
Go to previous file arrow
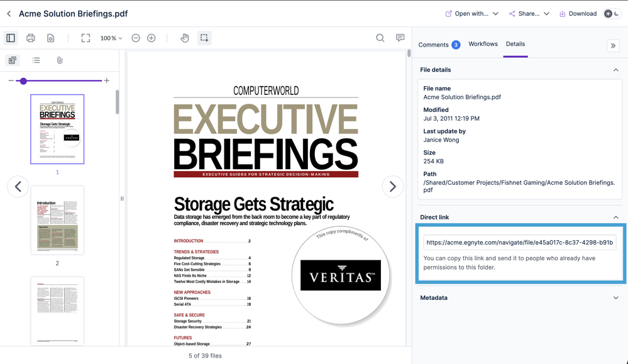tap(18, 187)
